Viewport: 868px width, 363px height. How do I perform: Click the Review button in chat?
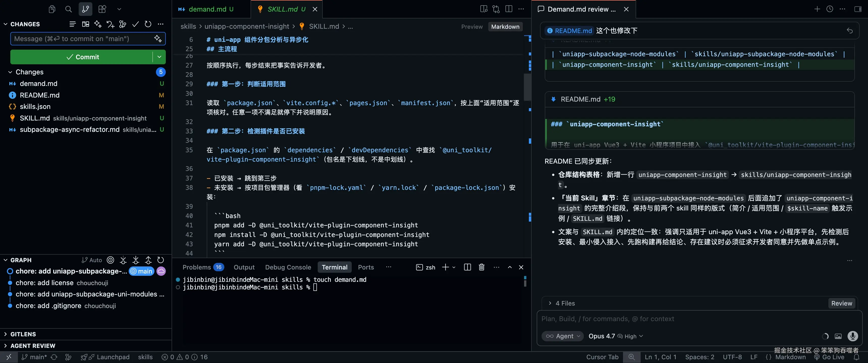842,303
